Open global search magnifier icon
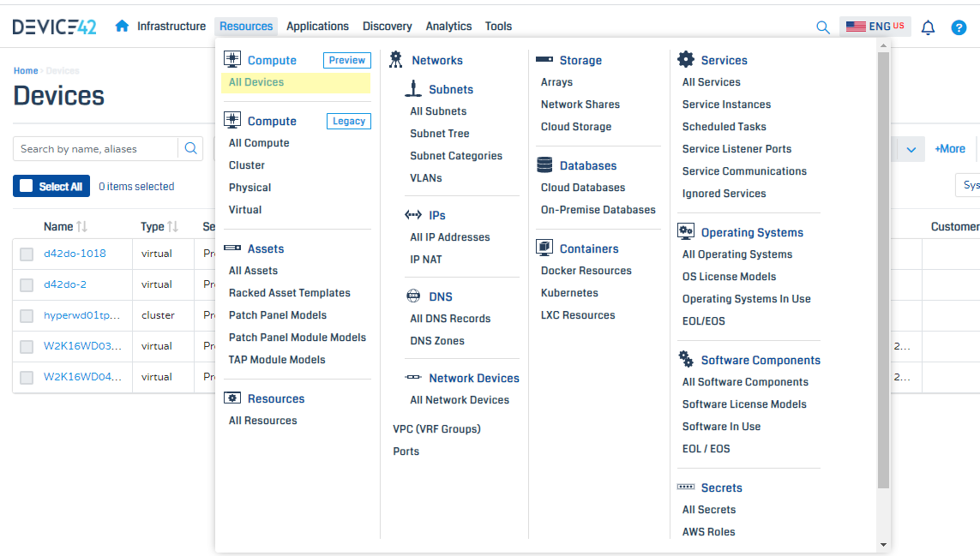980x556 pixels. point(823,27)
